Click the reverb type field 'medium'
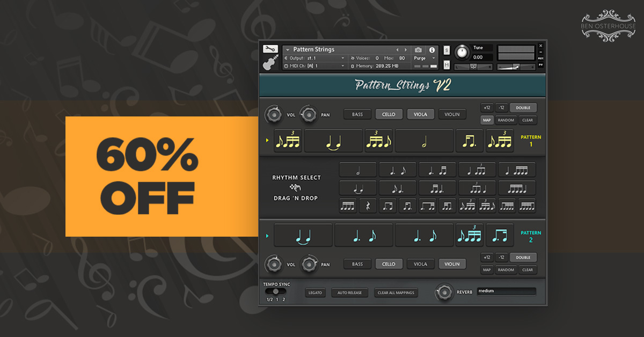The width and height of the screenshot is (644, 337). [x=507, y=291]
